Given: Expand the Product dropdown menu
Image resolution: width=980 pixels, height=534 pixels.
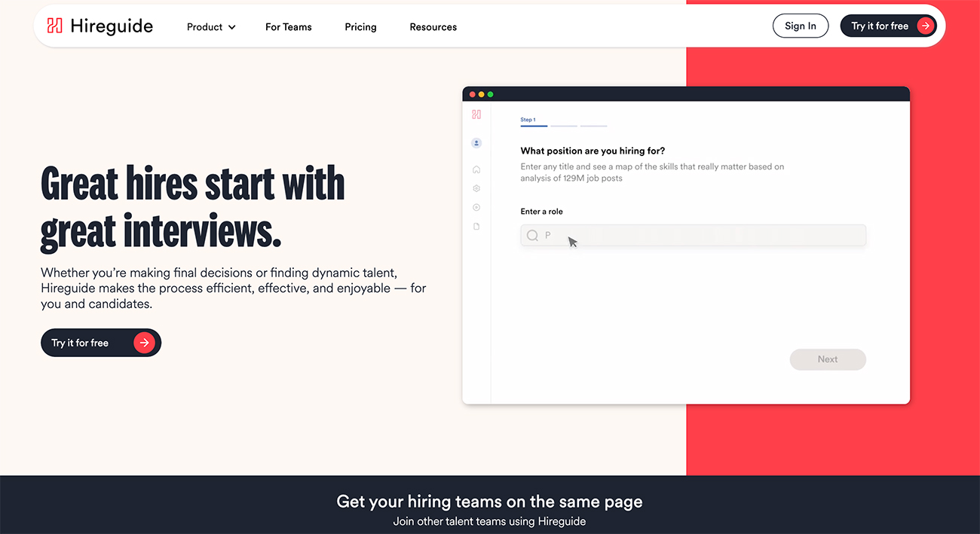Looking at the screenshot, I should [x=211, y=27].
